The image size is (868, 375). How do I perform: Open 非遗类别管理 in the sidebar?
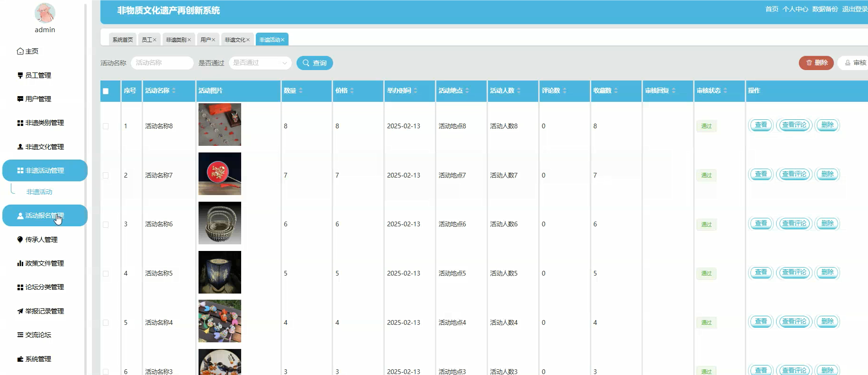[x=40, y=123]
